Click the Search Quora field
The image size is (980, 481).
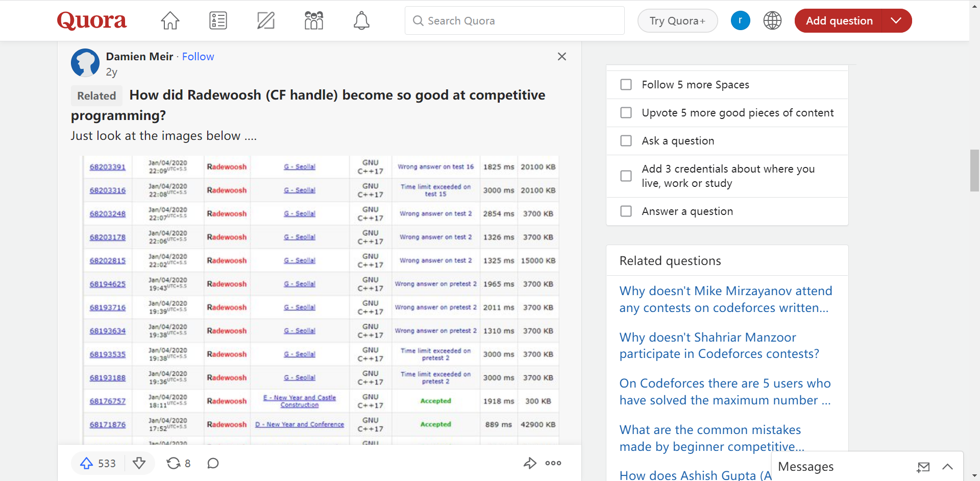tap(514, 20)
